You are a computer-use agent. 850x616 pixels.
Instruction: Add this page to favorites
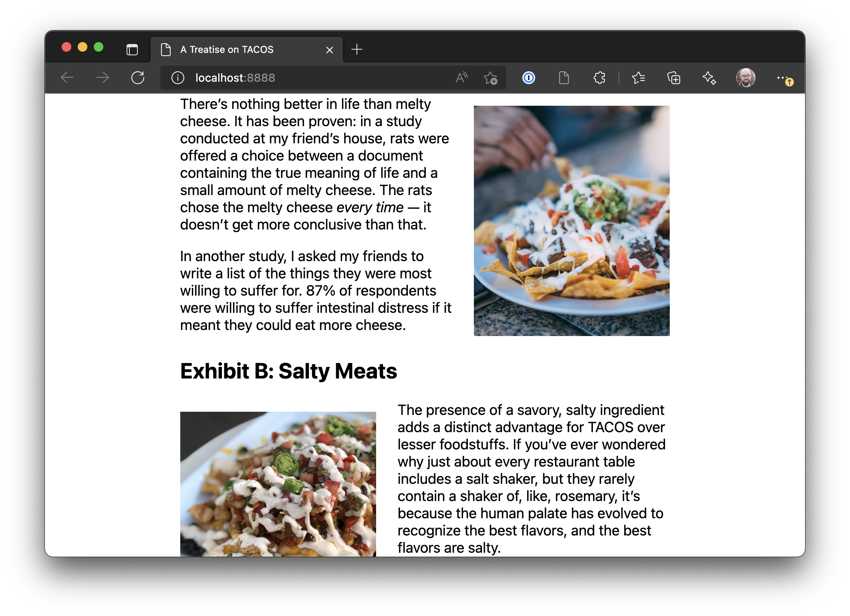pos(490,78)
